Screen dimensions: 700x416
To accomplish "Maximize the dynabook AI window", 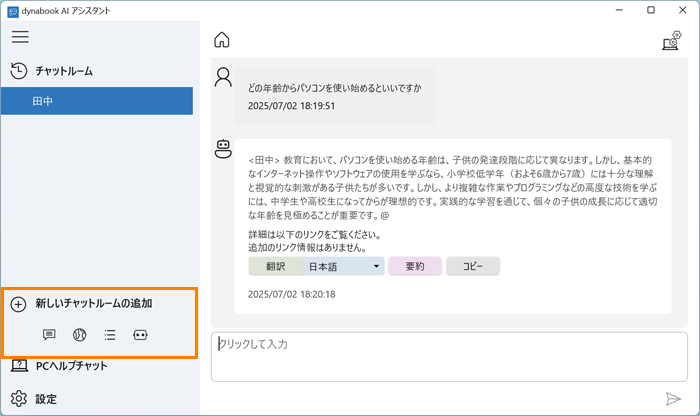I will [651, 10].
